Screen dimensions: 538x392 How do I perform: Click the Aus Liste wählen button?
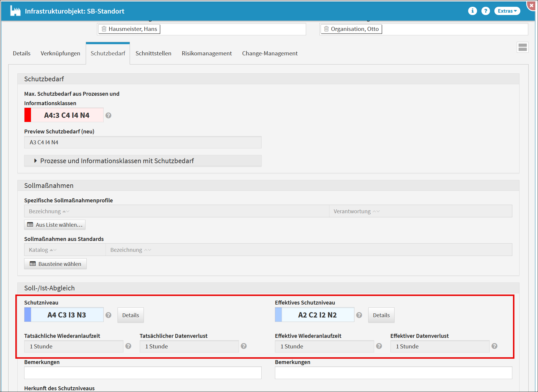[55, 225]
